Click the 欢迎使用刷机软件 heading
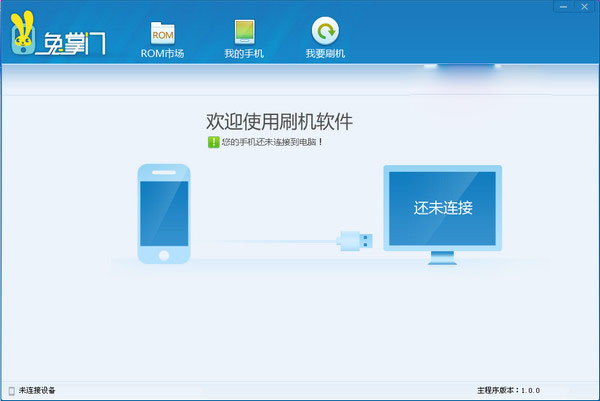This screenshot has width=600, height=401. pos(279,121)
